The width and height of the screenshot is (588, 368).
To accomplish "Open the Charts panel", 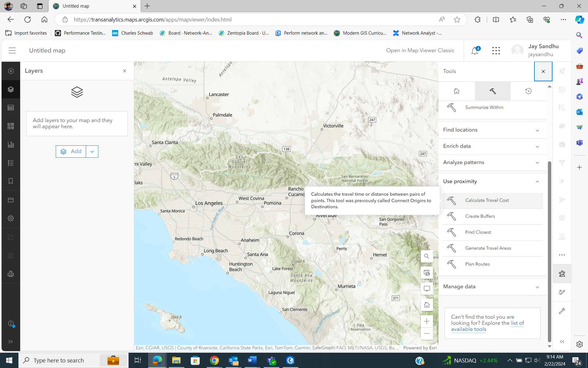I will tap(11, 144).
